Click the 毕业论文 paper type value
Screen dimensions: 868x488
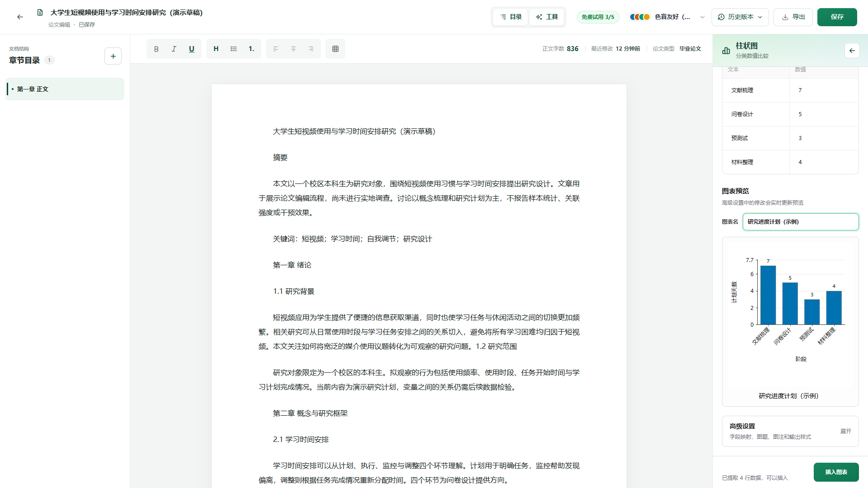(x=690, y=49)
